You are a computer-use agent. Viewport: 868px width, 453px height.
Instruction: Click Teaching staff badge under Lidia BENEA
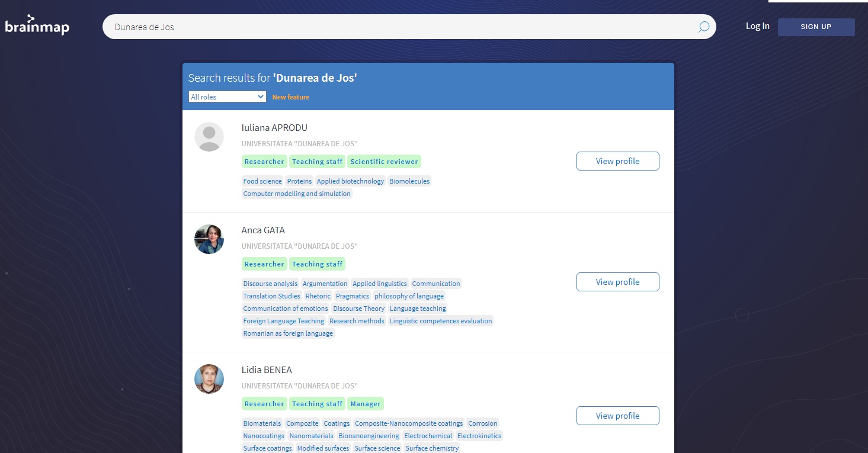[318, 404]
